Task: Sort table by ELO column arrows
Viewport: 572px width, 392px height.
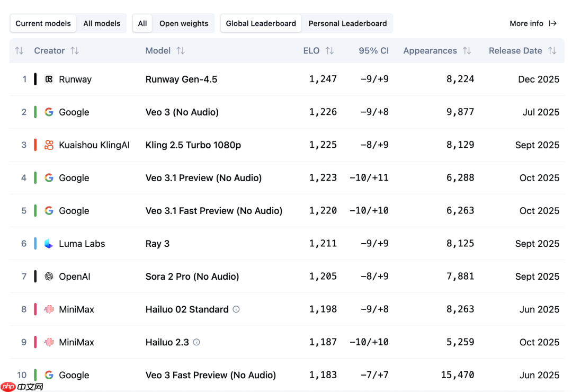Action: pyautogui.click(x=329, y=51)
